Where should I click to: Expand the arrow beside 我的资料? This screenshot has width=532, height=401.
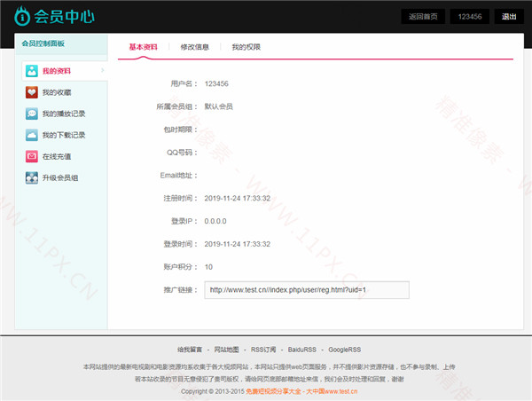tap(102, 71)
